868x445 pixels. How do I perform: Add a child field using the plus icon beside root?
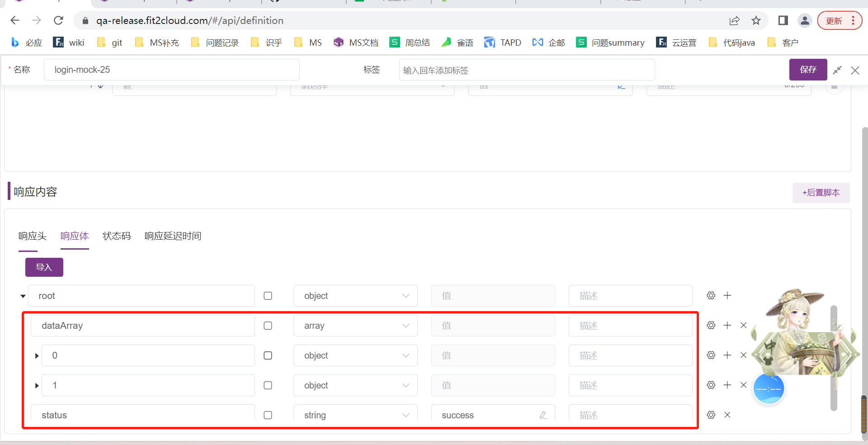click(x=727, y=295)
